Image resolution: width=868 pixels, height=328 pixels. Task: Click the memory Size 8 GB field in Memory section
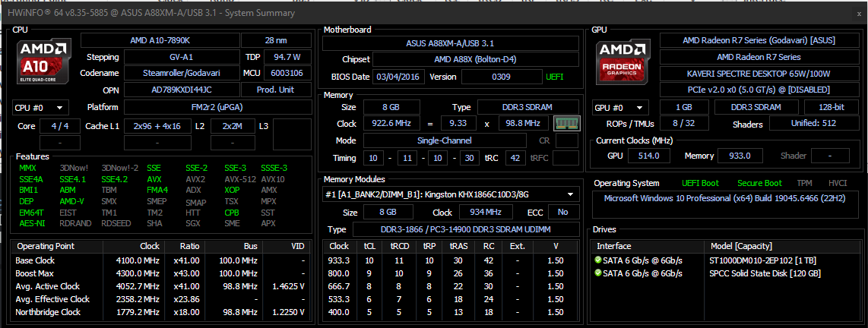391,107
